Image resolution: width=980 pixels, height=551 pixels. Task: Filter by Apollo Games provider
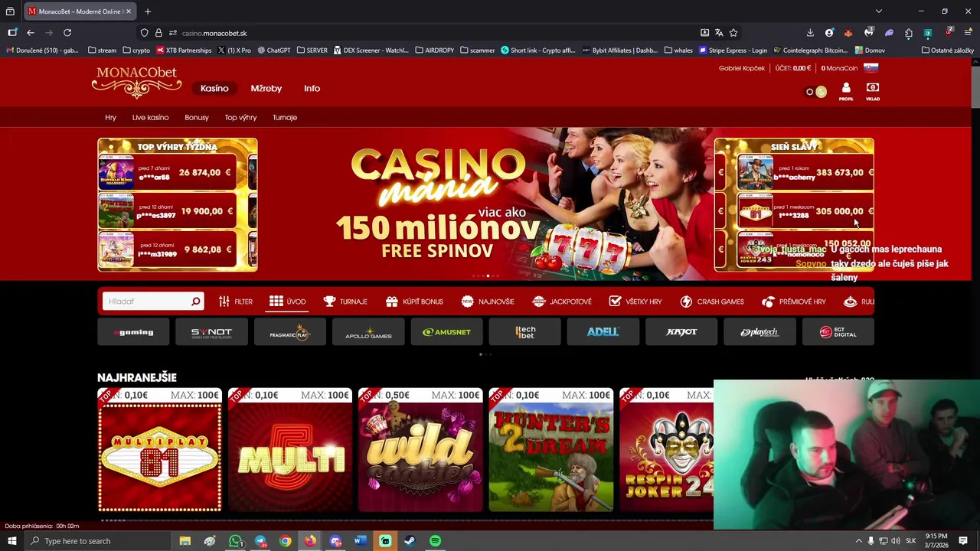coord(368,332)
